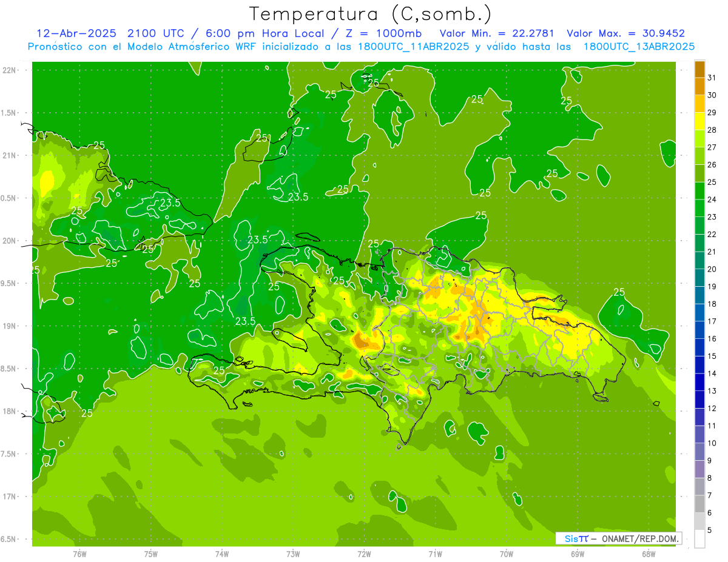Pick the green legend swatch between 24 and 25

699,191
